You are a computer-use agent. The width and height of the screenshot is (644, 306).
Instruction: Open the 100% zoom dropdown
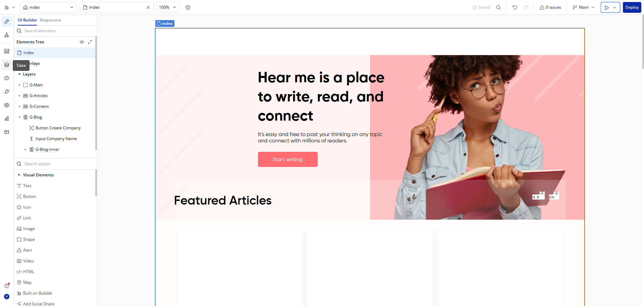pos(168,7)
